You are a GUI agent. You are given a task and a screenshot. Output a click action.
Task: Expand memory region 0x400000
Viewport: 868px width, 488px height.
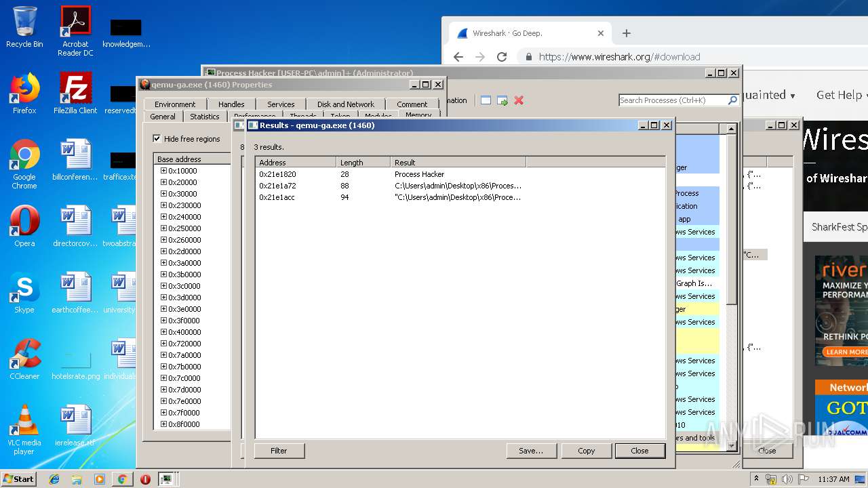tap(163, 332)
